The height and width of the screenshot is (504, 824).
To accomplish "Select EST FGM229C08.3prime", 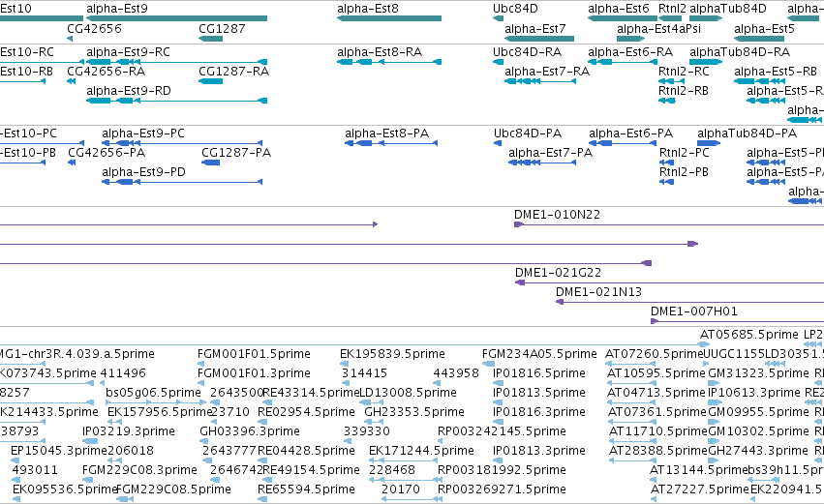I will (x=139, y=471).
